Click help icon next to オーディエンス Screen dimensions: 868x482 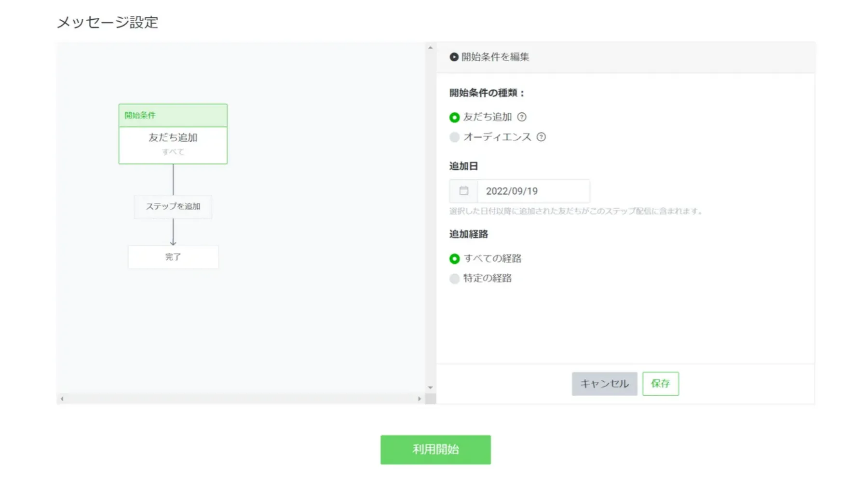(x=542, y=137)
